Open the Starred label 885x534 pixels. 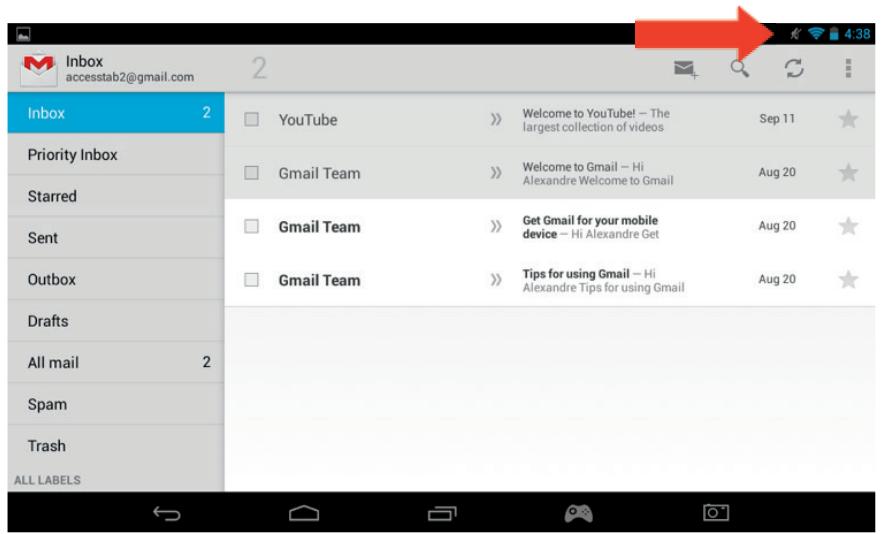pyautogui.click(x=116, y=196)
